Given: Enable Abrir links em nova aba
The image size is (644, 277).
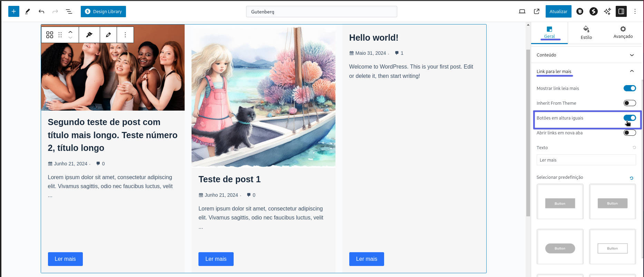Looking at the screenshot, I should (630, 133).
